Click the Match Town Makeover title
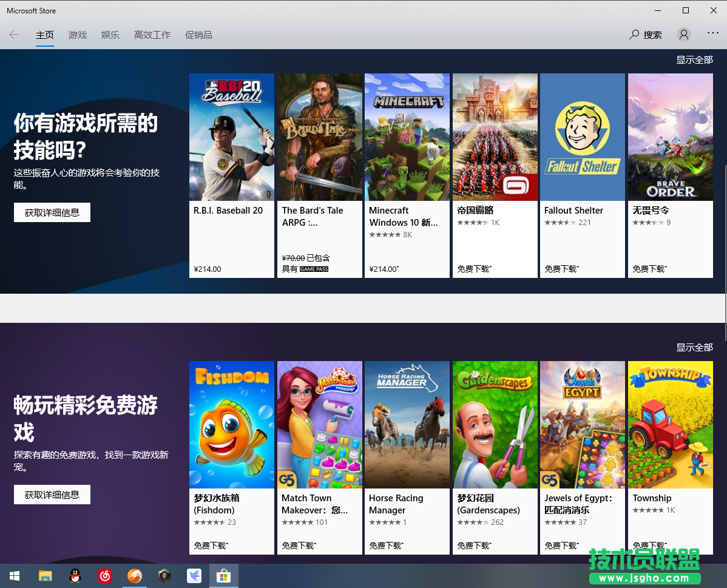This screenshot has width=727, height=588. point(315,504)
